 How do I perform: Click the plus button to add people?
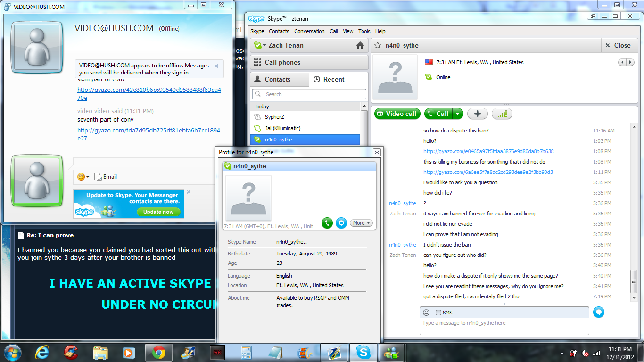pyautogui.click(x=478, y=114)
